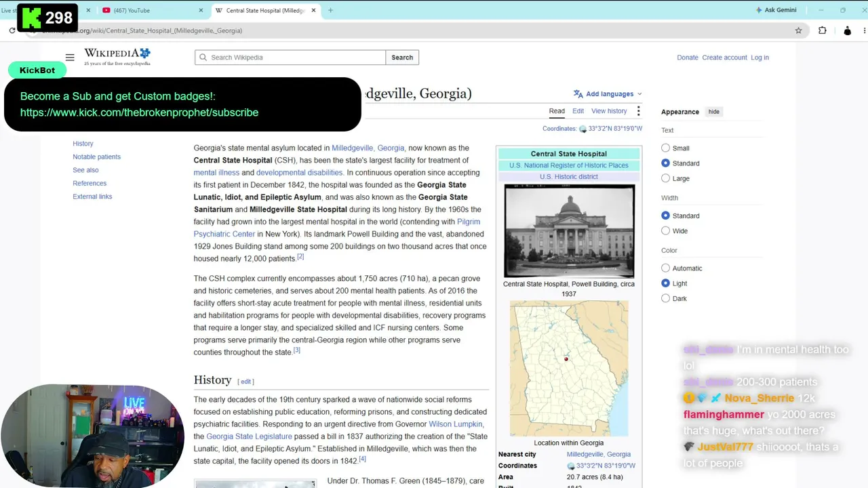Jump to History in the sidebar contents

point(83,144)
